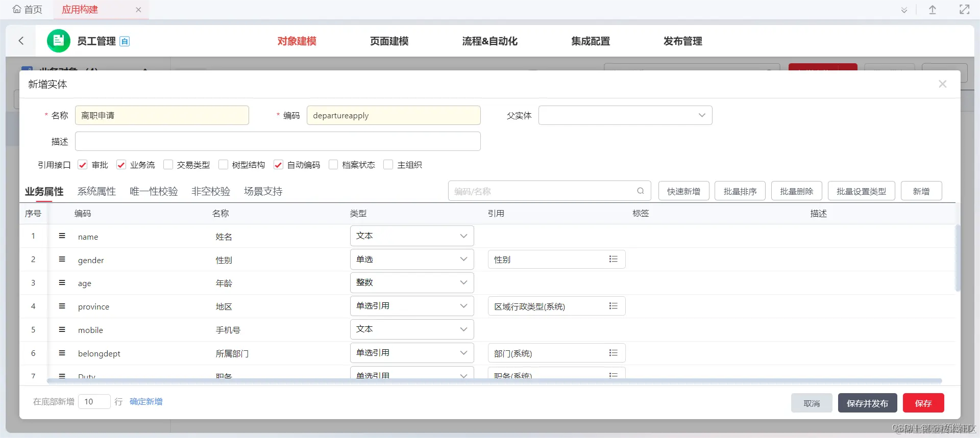Screen dimensions: 980x438
Task: Switch to the 非空校验 tab
Action: (x=211, y=191)
